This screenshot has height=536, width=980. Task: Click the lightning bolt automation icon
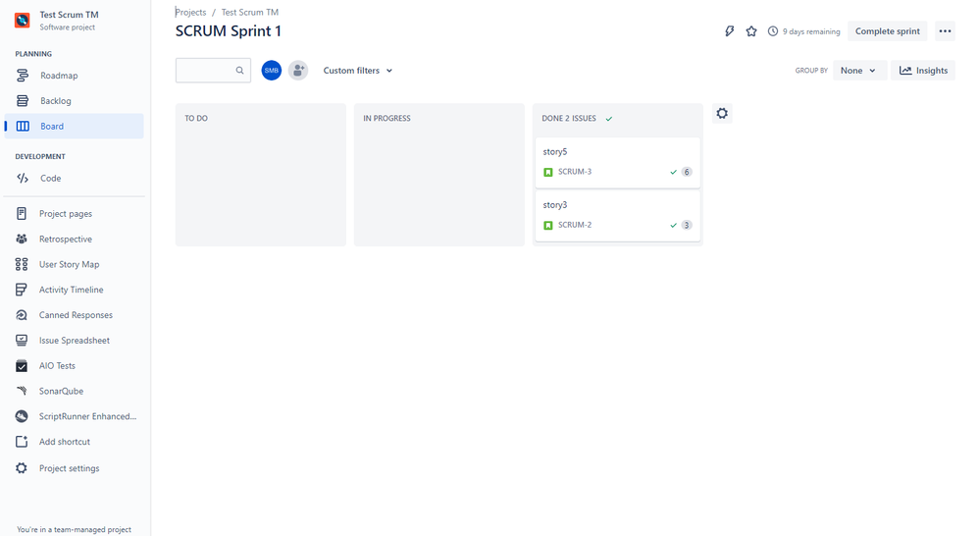click(x=730, y=31)
